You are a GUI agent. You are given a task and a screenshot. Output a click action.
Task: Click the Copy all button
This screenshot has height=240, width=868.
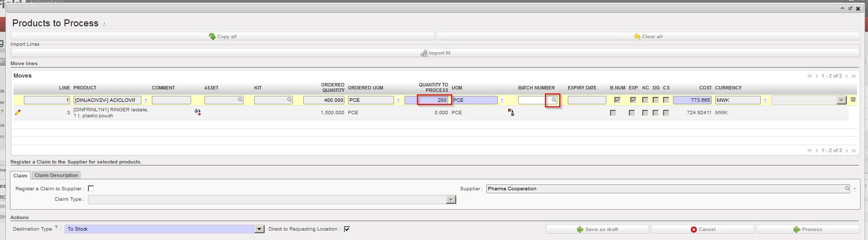point(223,36)
